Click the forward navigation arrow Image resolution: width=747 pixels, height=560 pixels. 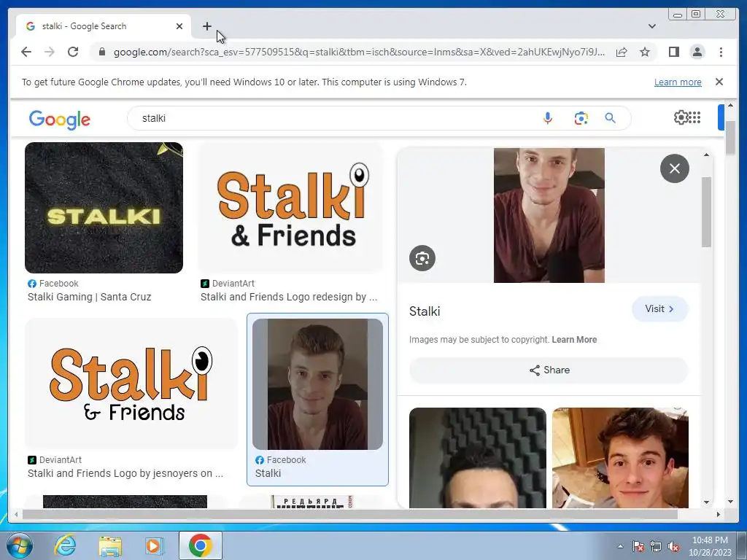[x=50, y=52]
